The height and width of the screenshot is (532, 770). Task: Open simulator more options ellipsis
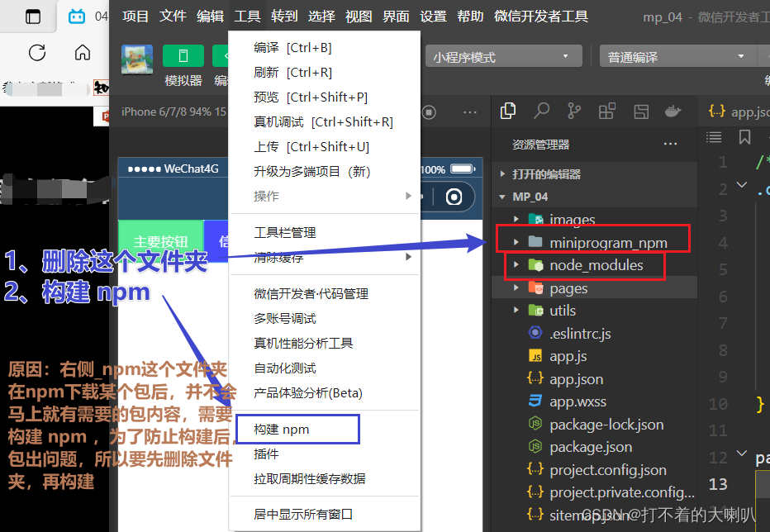[x=470, y=112]
